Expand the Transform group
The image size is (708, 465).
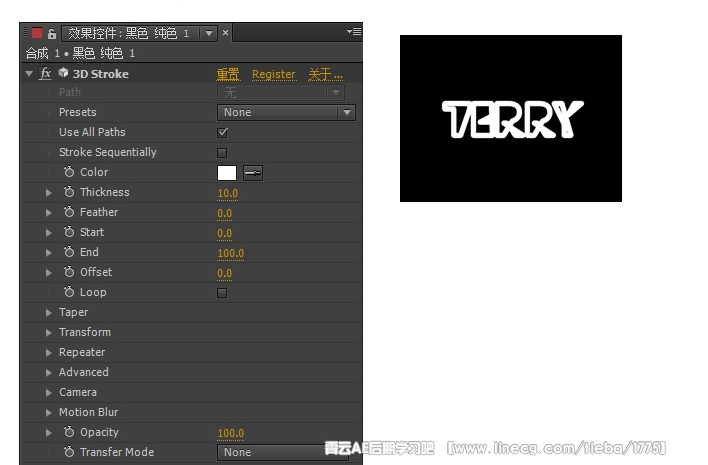(49, 333)
